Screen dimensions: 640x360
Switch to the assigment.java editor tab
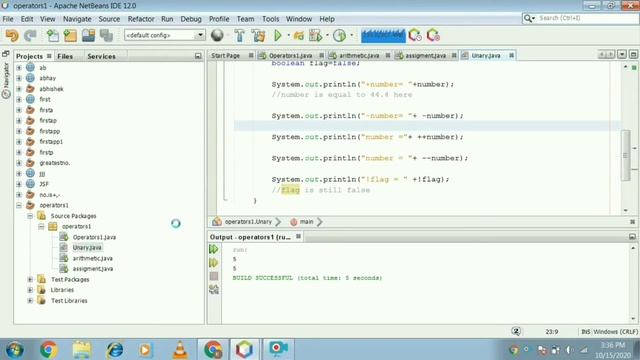pos(425,55)
